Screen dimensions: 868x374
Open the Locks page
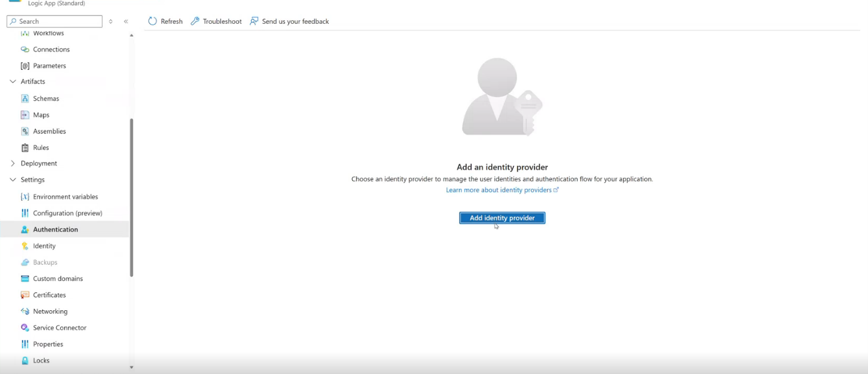coord(41,360)
